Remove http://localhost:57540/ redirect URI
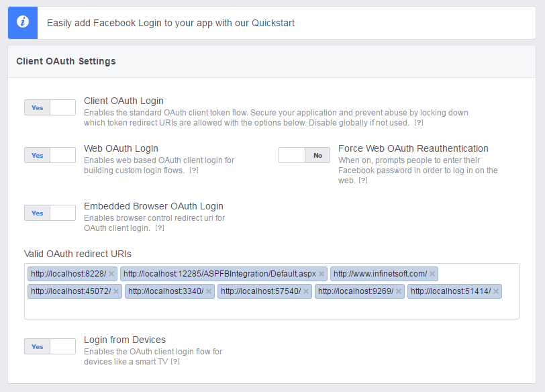545x392 pixels. 306,291
